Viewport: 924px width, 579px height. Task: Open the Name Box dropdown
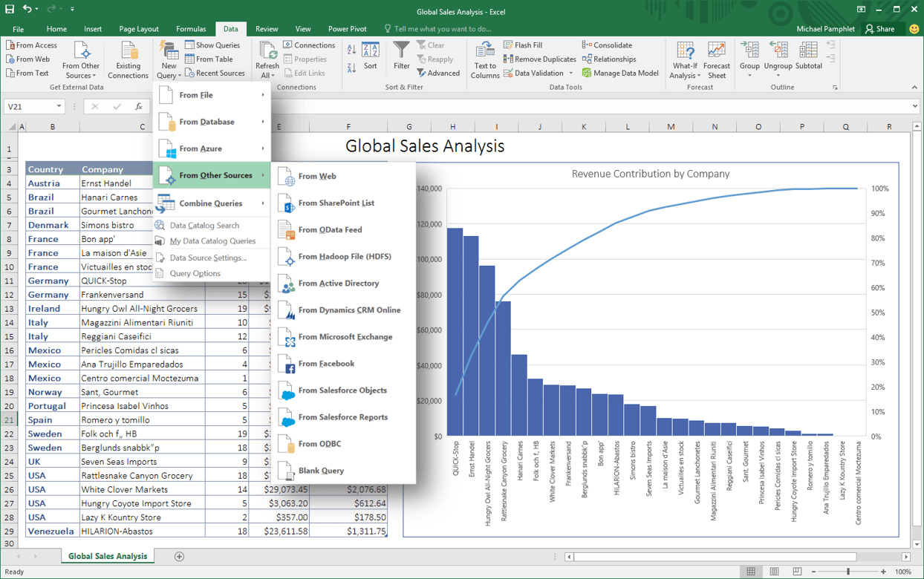(58, 106)
